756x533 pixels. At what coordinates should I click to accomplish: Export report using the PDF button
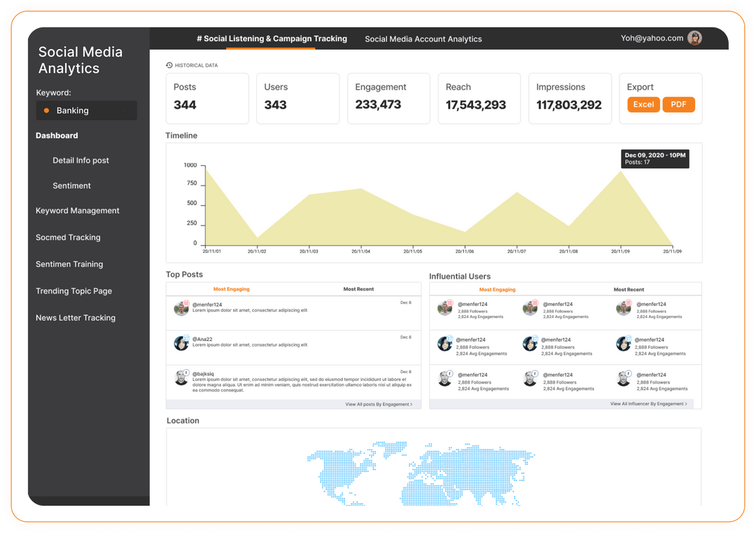[x=678, y=104]
